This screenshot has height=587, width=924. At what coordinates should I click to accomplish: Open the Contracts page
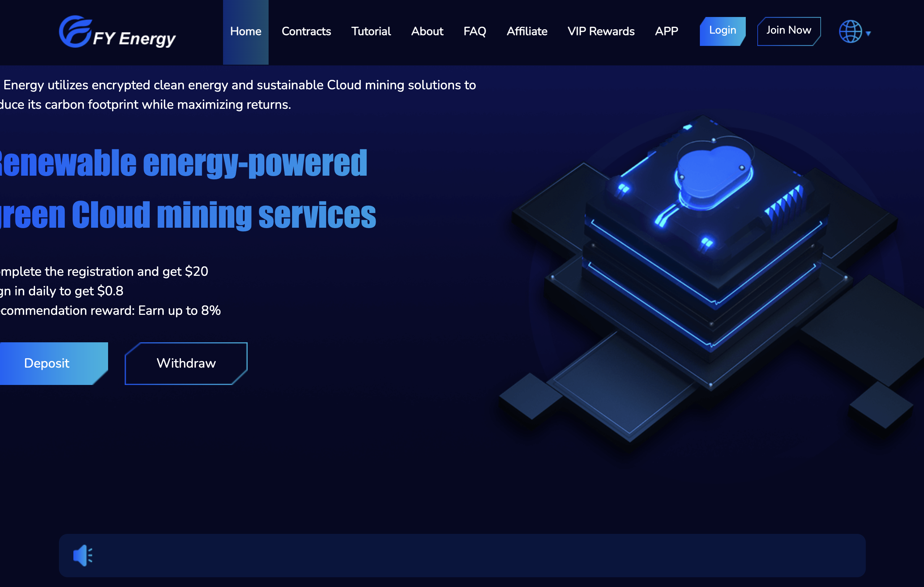pyautogui.click(x=306, y=31)
